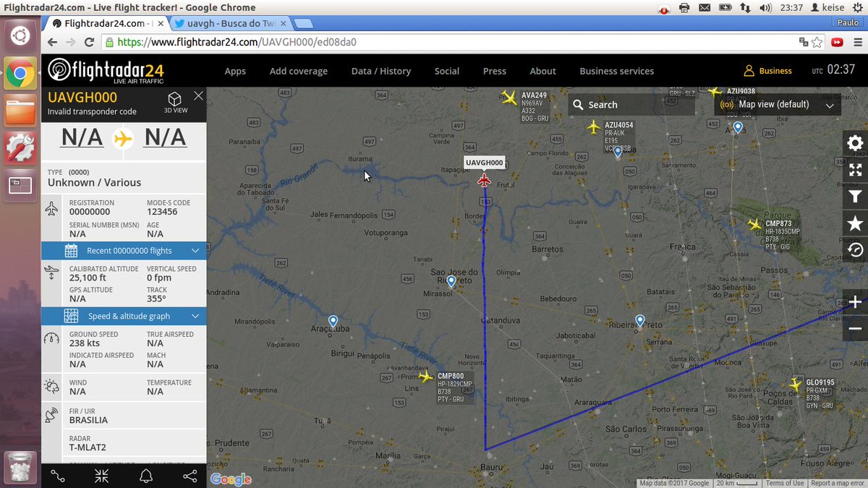Click the airport pin near Ribeirão Preto
The width and height of the screenshot is (868, 488).
point(639,320)
